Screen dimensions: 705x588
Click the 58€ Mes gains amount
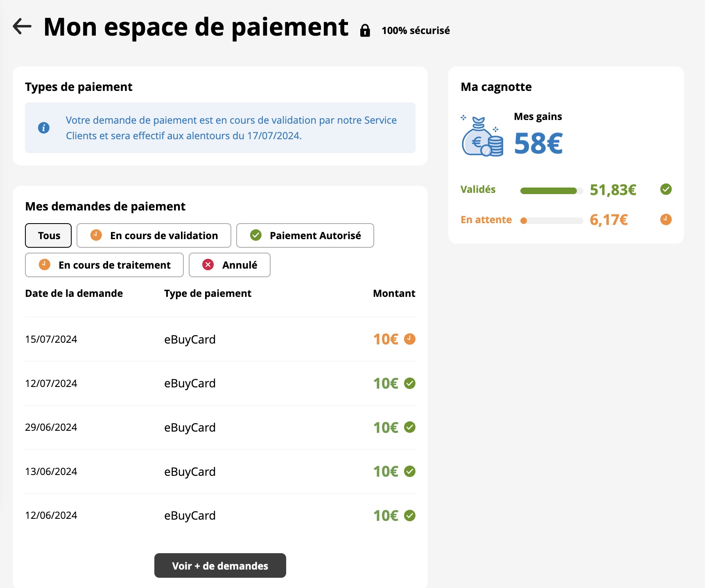[538, 144]
